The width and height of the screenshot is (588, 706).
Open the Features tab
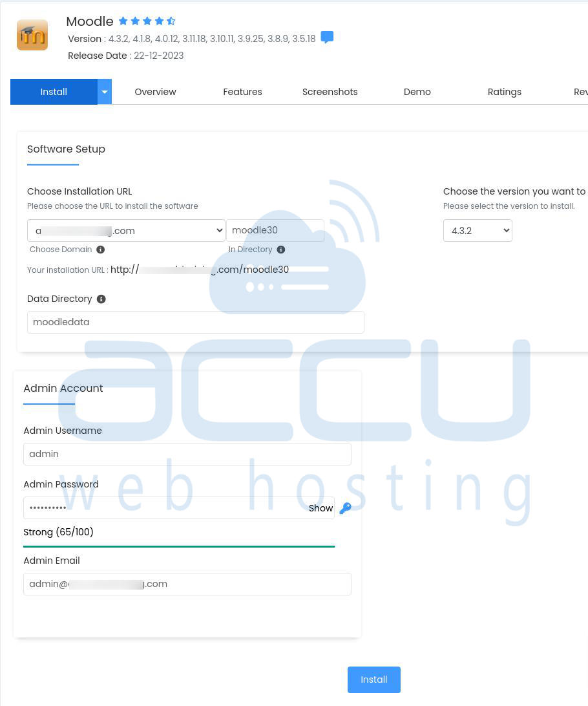click(242, 92)
